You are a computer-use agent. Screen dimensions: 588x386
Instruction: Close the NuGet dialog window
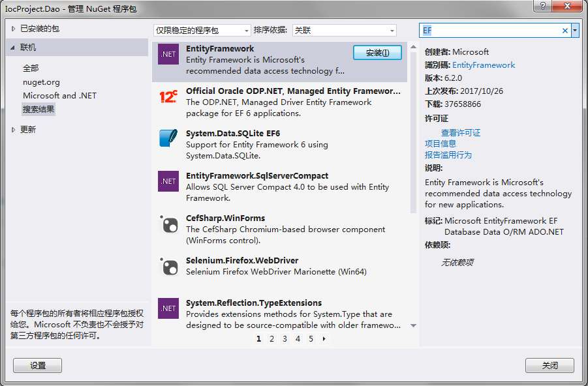(x=567, y=6)
